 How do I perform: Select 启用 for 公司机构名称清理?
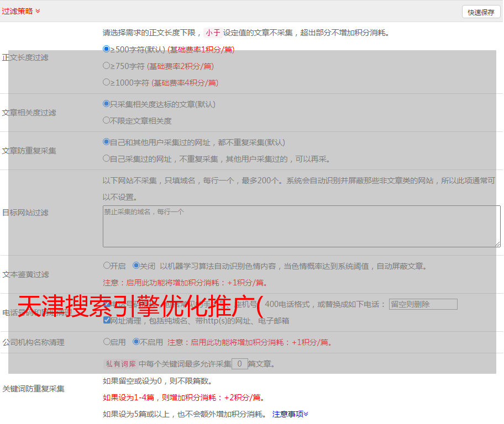coord(107,342)
